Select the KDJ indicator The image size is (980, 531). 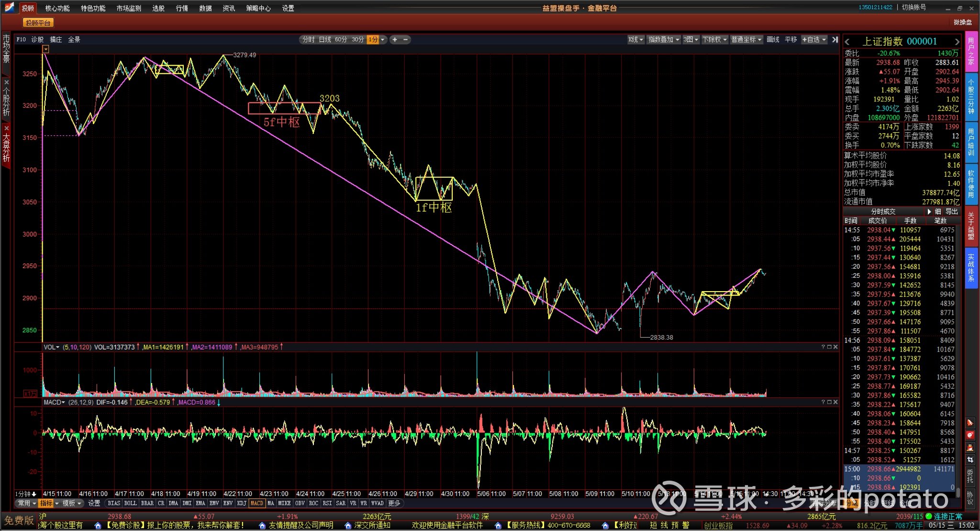coord(242,503)
